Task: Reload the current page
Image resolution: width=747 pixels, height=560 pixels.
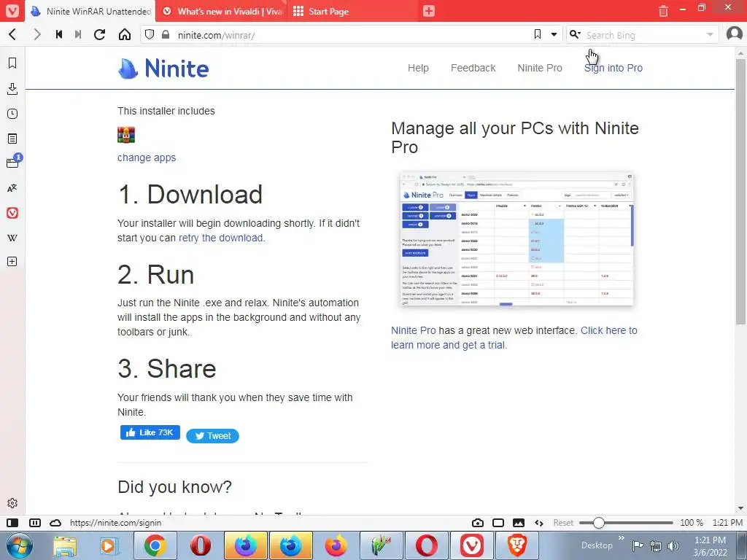Action: coord(99,35)
